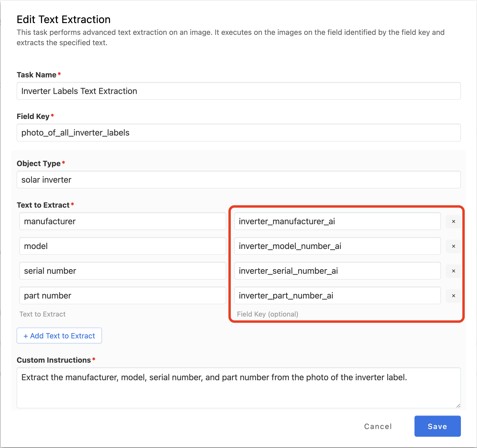Remove the inverter_manufacturer_ai row with X
Viewport: 477px width, 448px height.
pyautogui.click(x=453, y=221)
